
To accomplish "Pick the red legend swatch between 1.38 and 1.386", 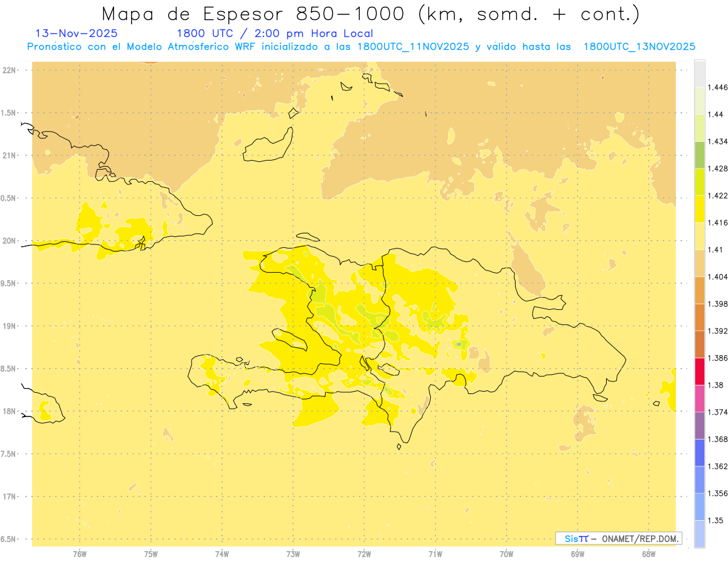I will pos(699,371).
